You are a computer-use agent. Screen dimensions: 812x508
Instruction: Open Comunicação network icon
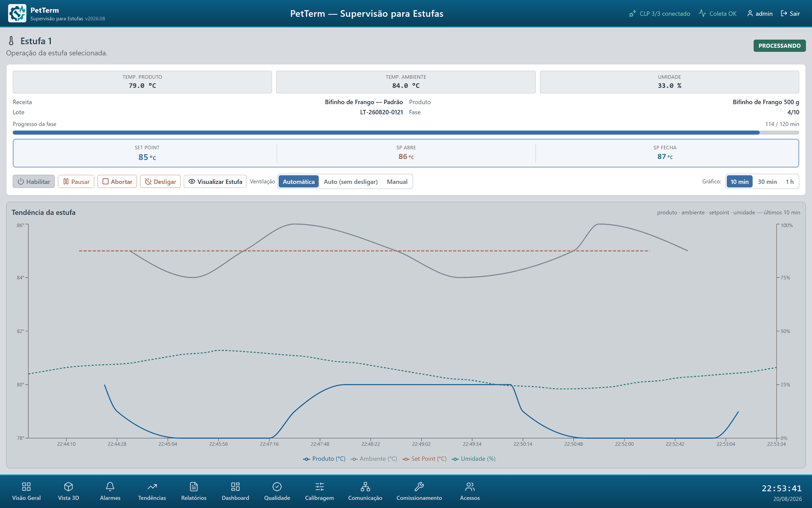click(x=365, y=487)
